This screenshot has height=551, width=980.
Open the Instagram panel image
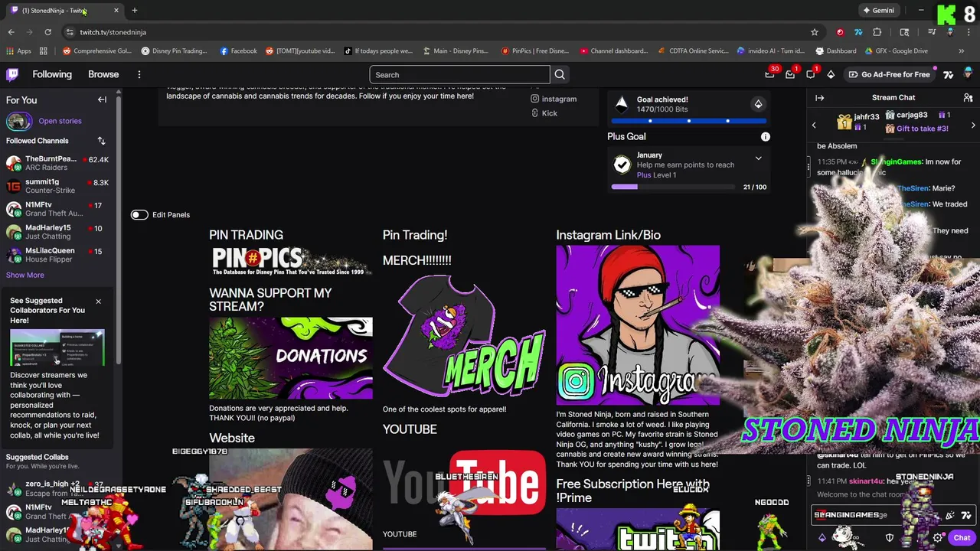[638, 325]
